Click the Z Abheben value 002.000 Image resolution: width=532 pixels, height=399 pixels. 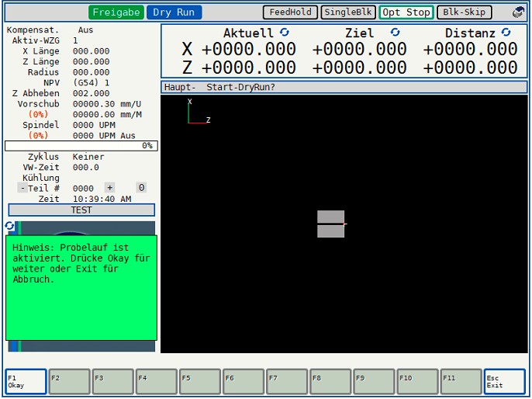(91, 93)
